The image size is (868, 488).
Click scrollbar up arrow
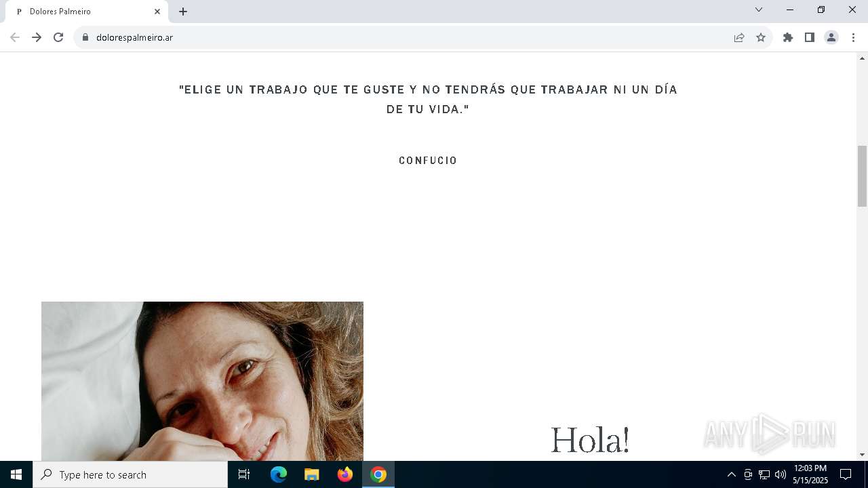(863, 58)
